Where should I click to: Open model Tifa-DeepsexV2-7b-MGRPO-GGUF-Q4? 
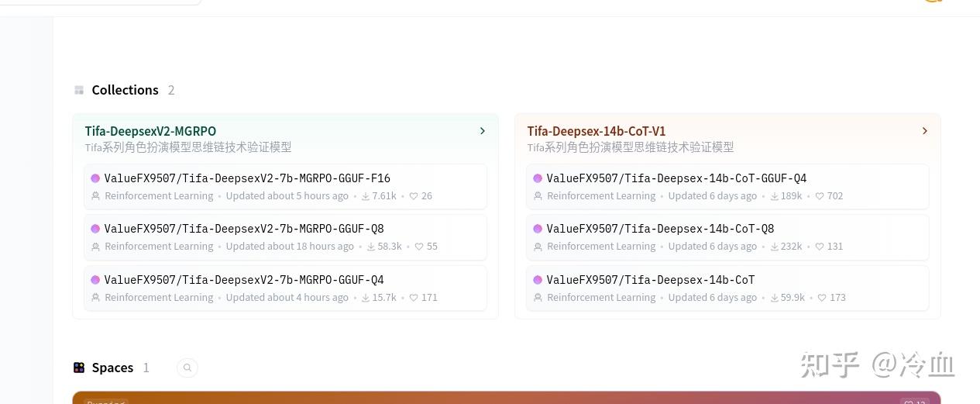285,288
